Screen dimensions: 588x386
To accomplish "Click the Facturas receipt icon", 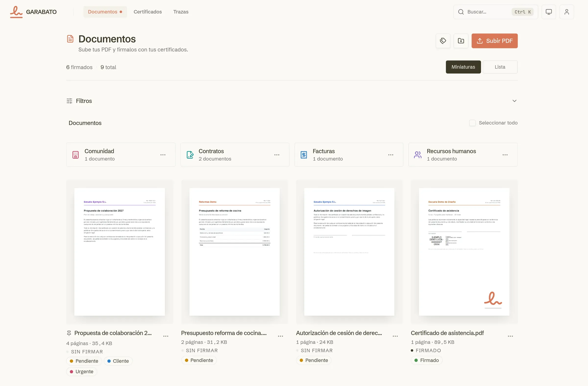I will click(x=304, y=155).
